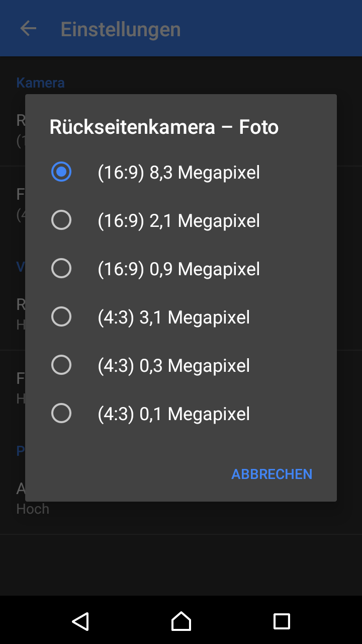Select the (16:9) 8,3 Megapixel radio button
Viewport: 362px width, 644px height.
pyautogui.click(x=61, y=172)
